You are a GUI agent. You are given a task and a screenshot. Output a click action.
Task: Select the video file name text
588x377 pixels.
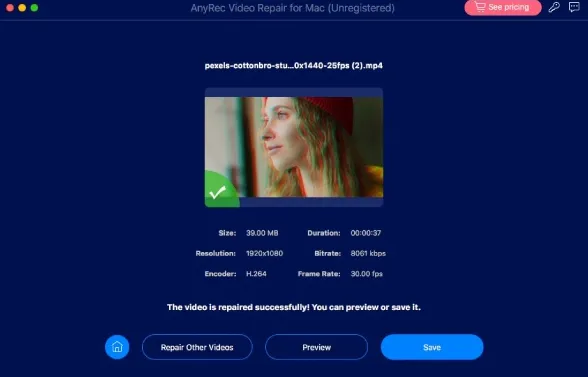(x=294, y=66)
